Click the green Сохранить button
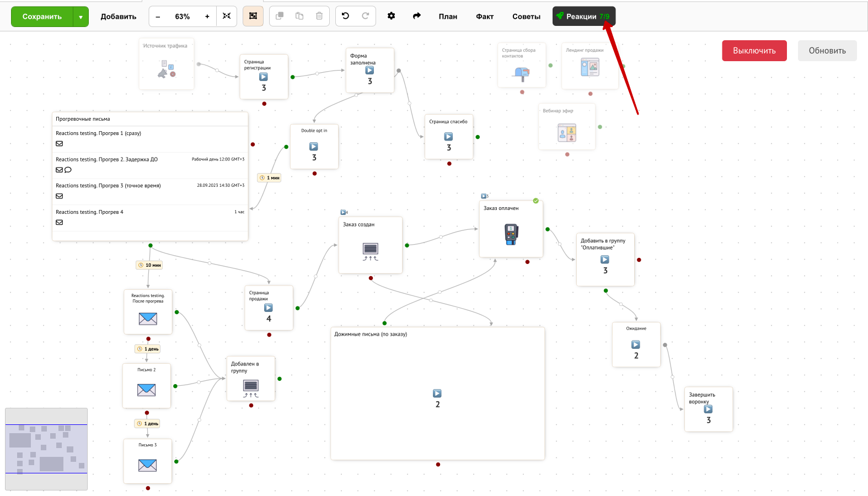868x496 pixels. (x=42, y=17)
